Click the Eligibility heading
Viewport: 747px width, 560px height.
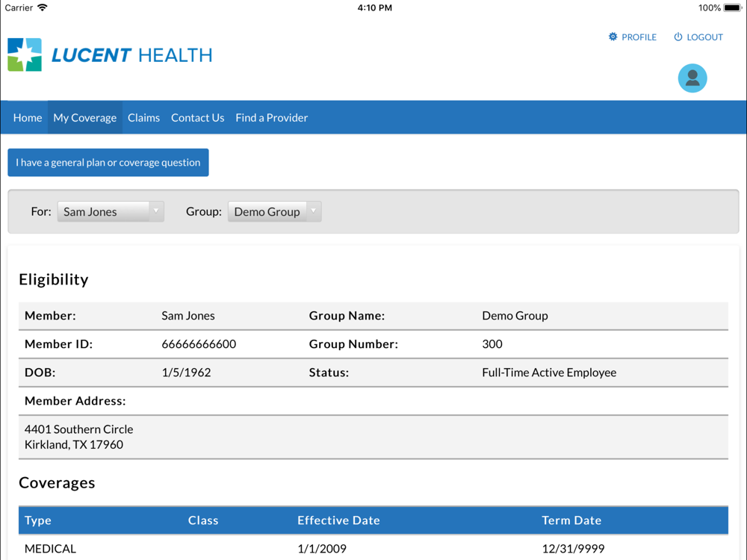click(x=53, y=279)
